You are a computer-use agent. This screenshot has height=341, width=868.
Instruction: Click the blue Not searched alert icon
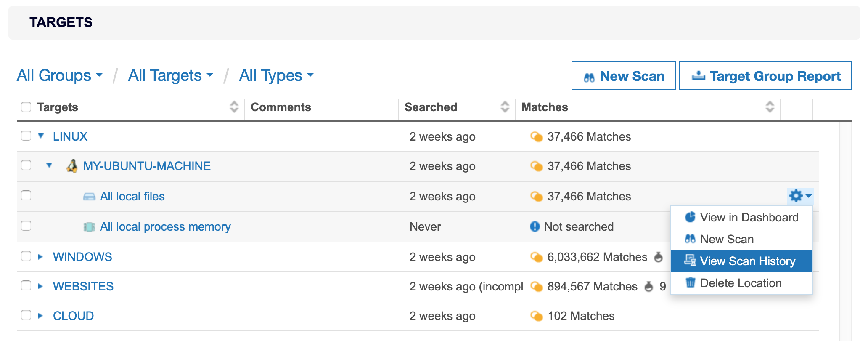click(535, 226)
